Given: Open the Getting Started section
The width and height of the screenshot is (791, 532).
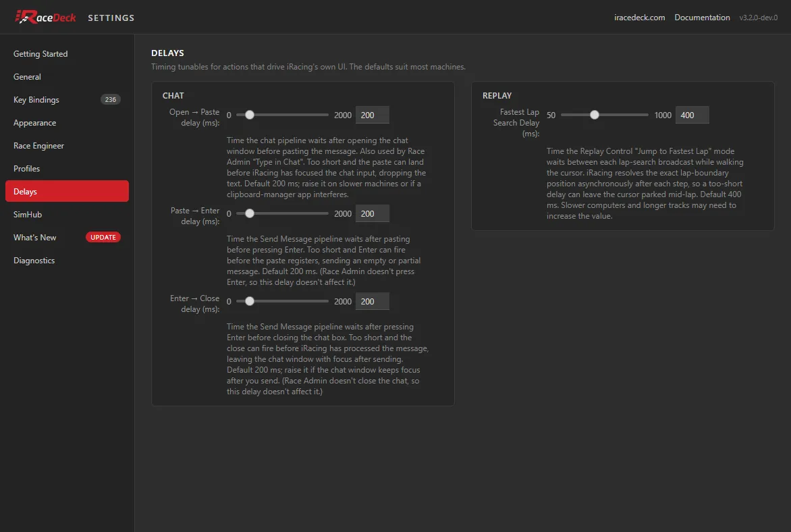Looking at the screenshot, I should click(x=67, y=53).
